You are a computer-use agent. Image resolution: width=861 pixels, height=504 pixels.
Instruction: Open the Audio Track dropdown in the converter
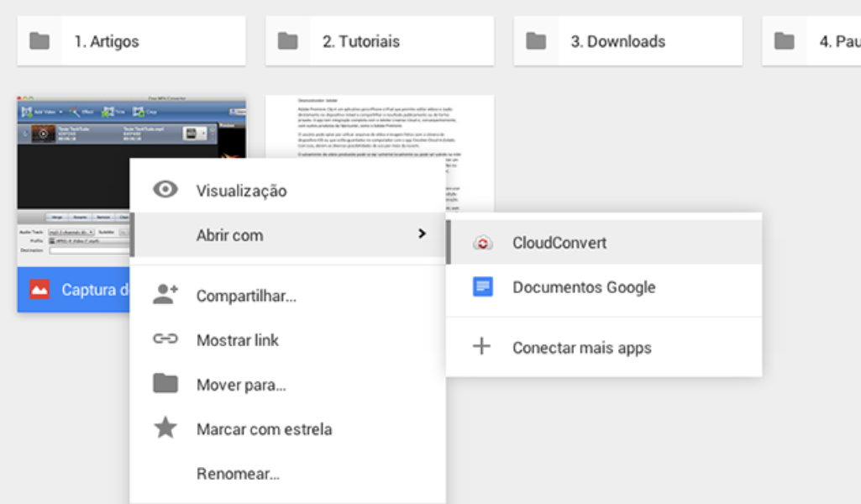(x=72, y=232)
